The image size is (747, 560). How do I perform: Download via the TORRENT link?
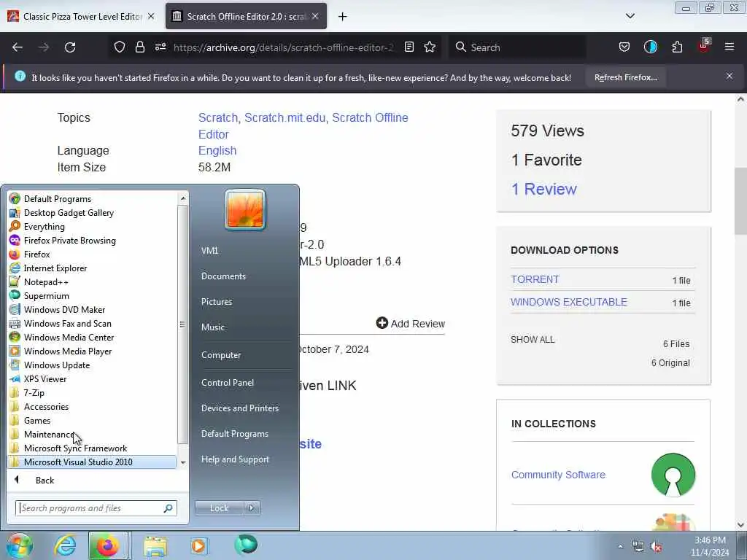pos(535,279)
